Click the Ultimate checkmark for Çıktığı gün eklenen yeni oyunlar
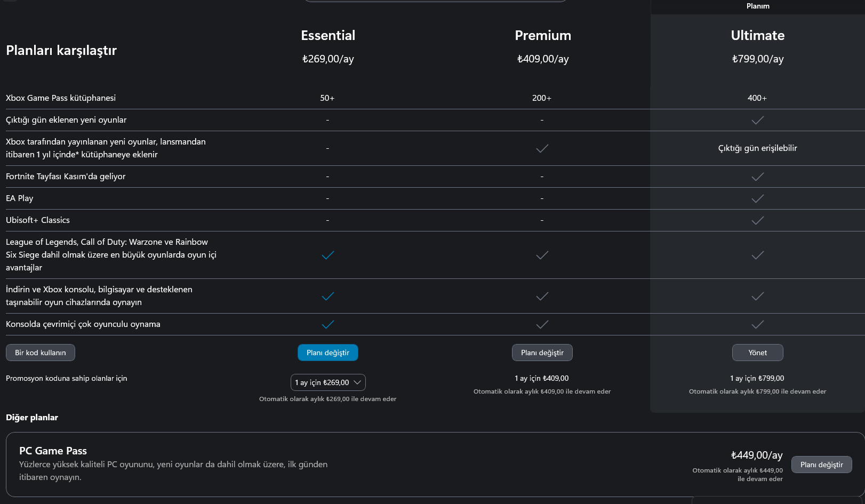 (x=757, y=120)
